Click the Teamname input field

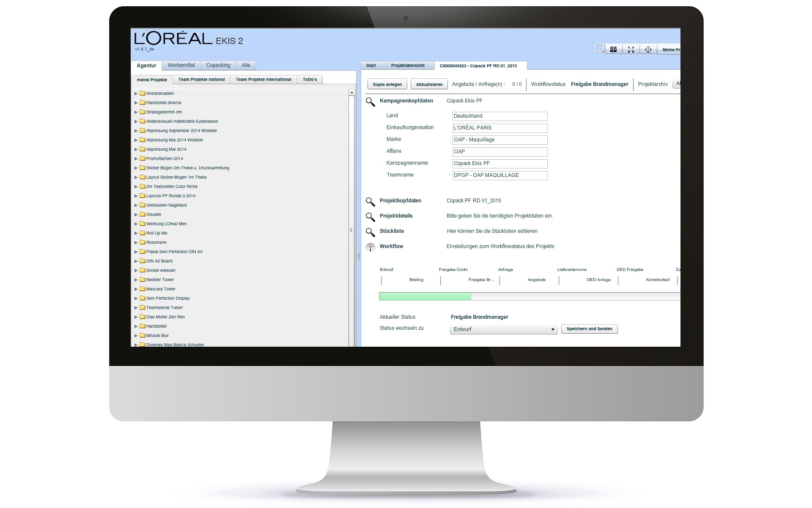coord(500,175)
